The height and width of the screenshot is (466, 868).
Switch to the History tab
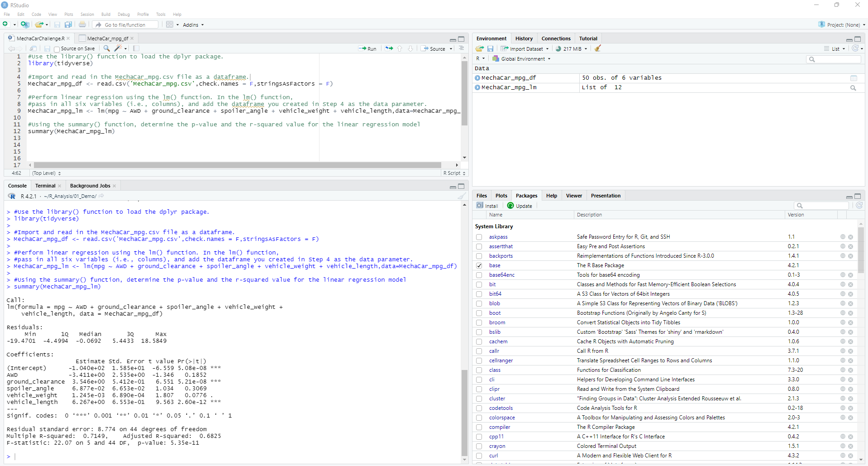click(524, 38)
